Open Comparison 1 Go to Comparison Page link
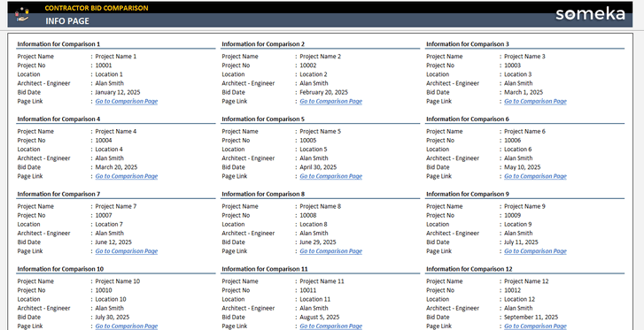 [127, 102]
